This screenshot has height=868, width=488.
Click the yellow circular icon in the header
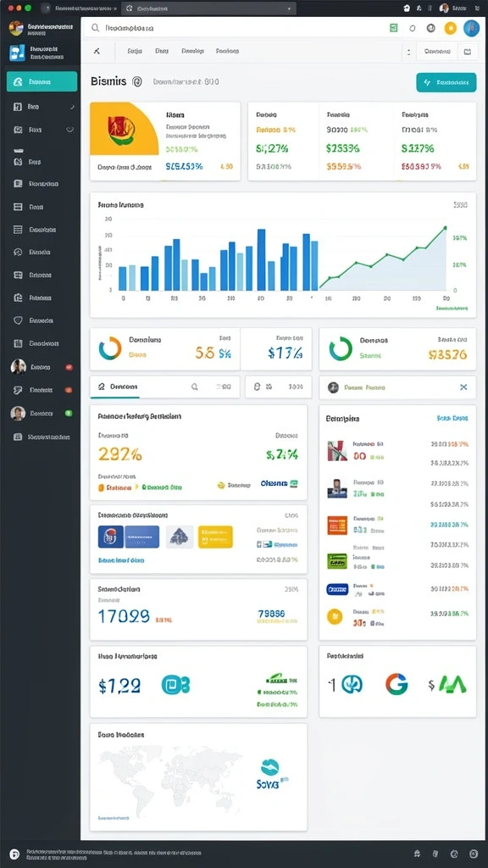pos(451,28)
